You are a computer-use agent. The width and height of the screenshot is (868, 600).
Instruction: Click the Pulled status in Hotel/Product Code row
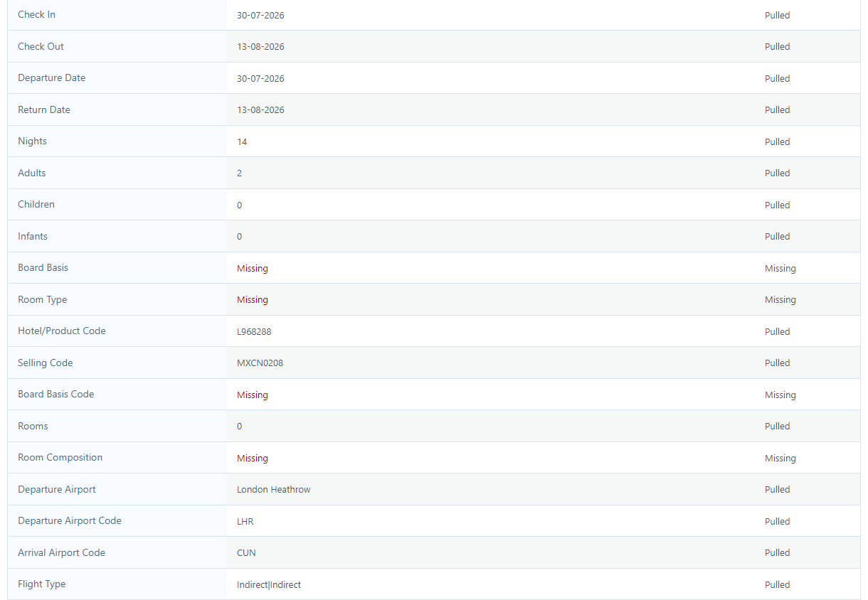click(x=778, y=332)
